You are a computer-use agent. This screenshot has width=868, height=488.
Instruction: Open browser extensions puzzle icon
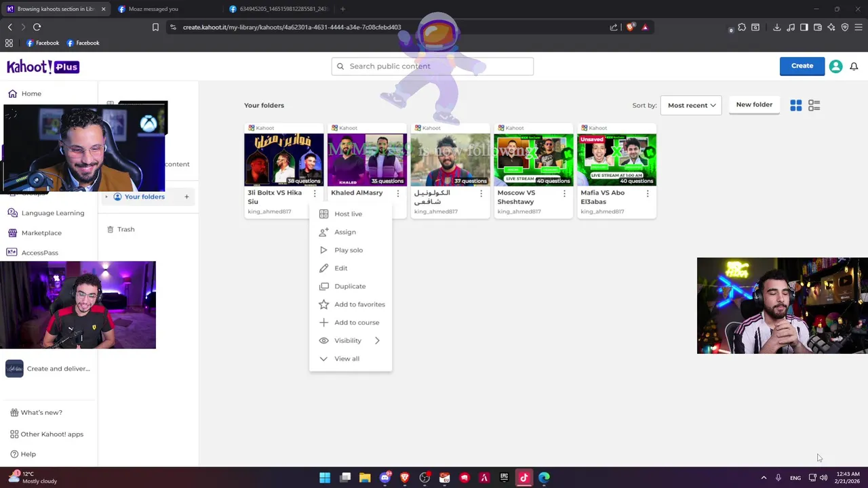pos(742,27)
